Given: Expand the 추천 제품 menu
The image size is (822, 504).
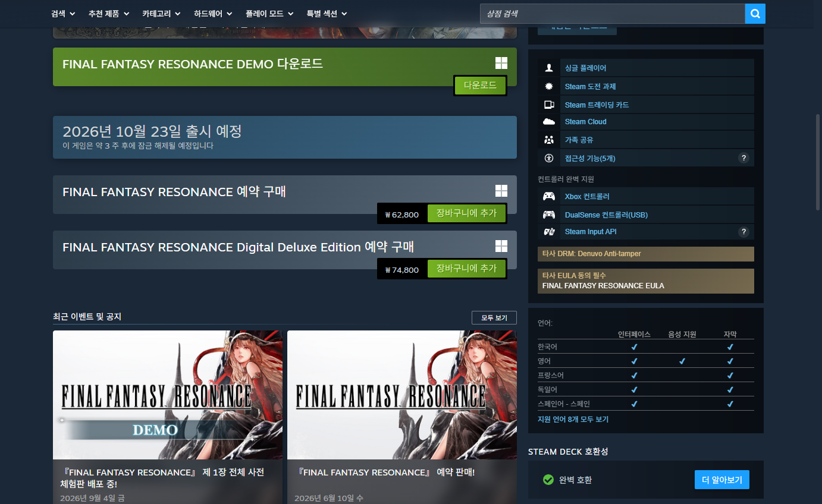Looking at the screenshot, I should pyautogui.click(x=109, y=14).
